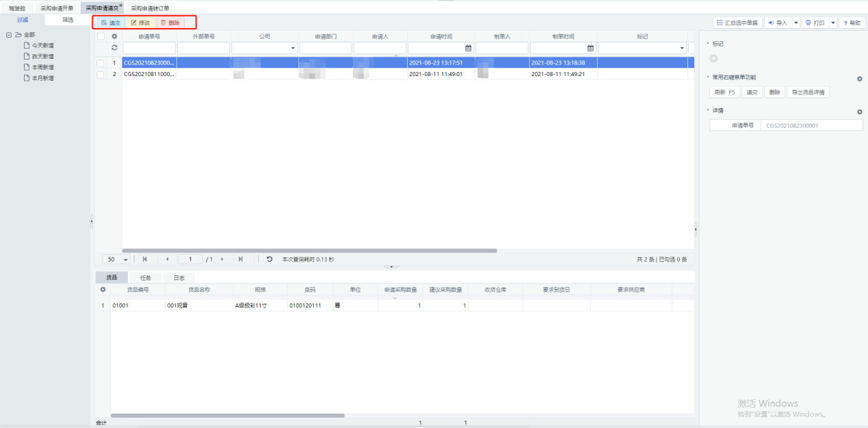Open the 申请时间 calendar picker
This screenshot has height=428, width=868.
click(x=469, y=48)
